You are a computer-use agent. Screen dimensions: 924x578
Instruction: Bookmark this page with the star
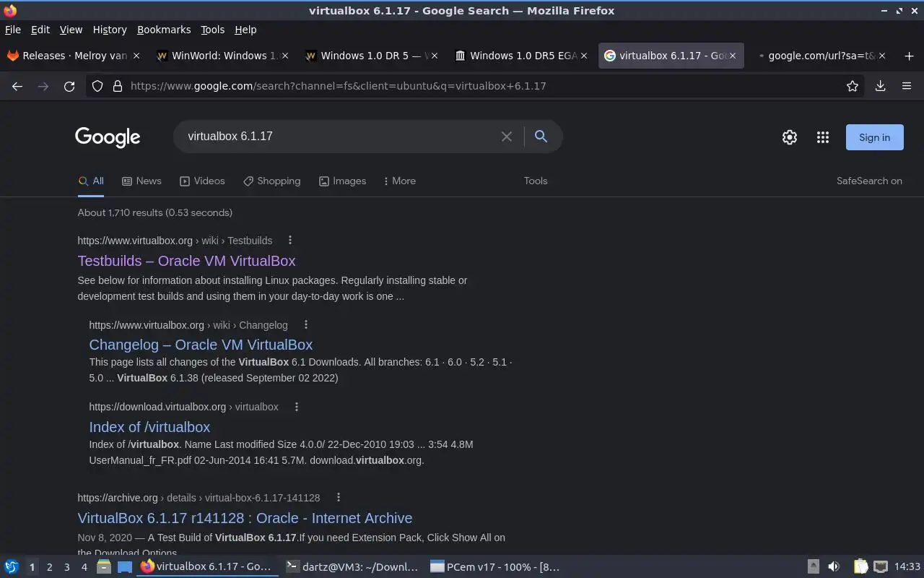point(853,86)
